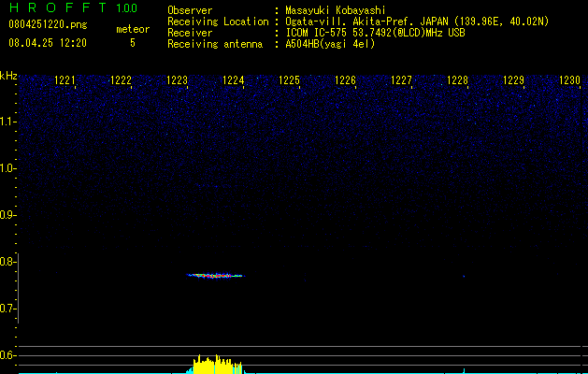Click the yellow signal intensity histogram

click(218, 365)
